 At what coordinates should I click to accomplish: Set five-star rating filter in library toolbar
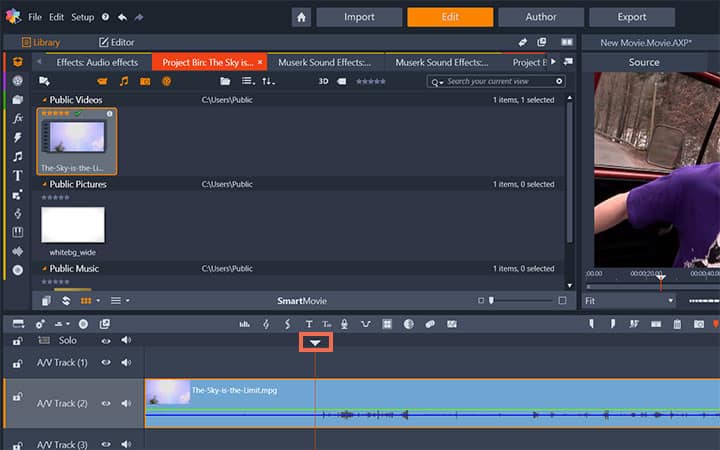(371, 81)
